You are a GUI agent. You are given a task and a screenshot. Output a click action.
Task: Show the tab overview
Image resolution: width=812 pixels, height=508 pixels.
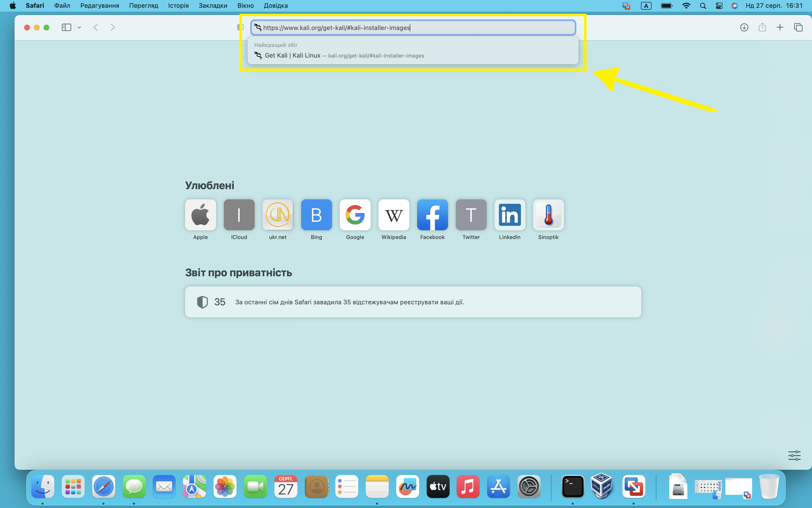tap(798, 27)
